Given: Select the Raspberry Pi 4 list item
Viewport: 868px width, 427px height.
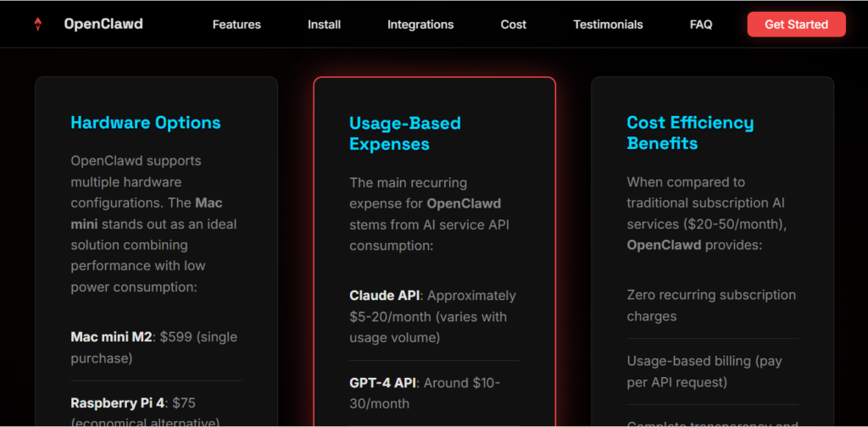Looking at the screenshot, I should coord(145,412).
